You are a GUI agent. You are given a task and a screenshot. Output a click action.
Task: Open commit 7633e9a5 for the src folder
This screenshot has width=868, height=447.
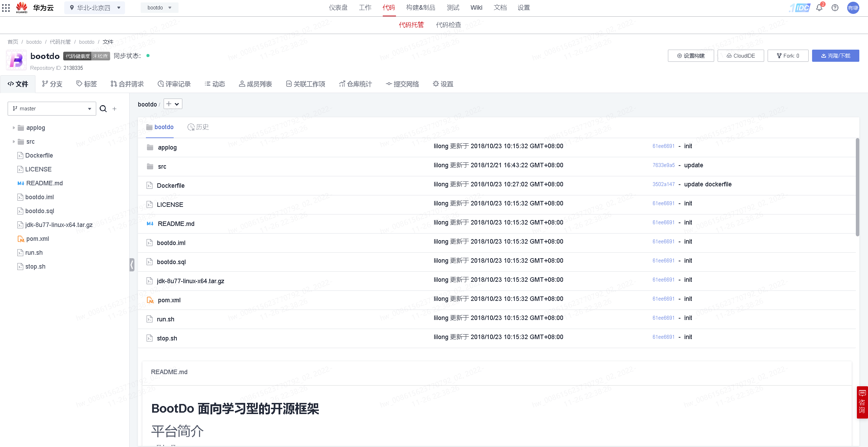[663, 165]
